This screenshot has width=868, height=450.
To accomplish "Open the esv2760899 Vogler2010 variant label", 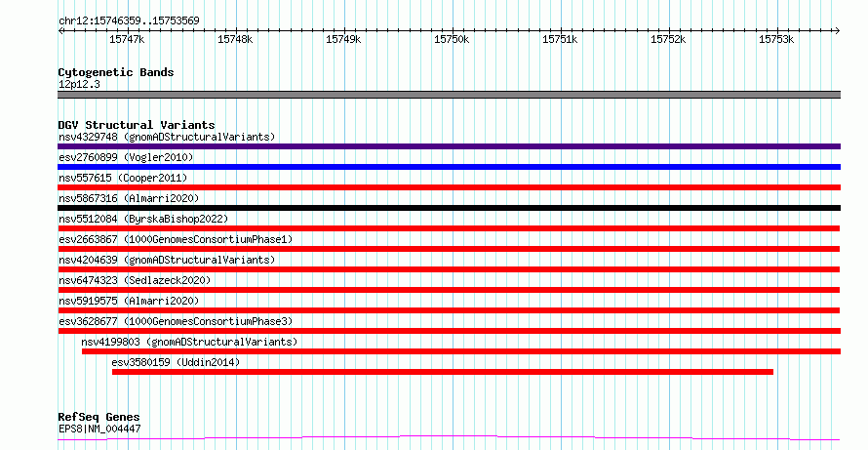I will pos(126,157).
